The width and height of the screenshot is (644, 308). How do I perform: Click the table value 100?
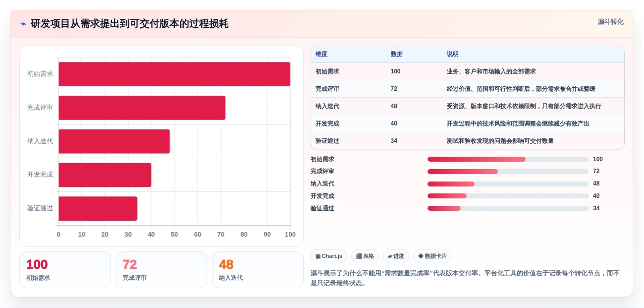pos(395,71)
